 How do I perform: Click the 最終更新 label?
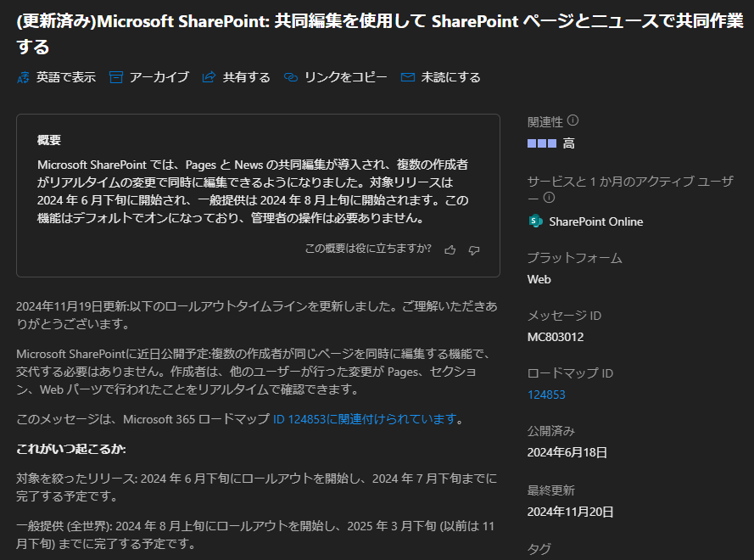(551, 490)
